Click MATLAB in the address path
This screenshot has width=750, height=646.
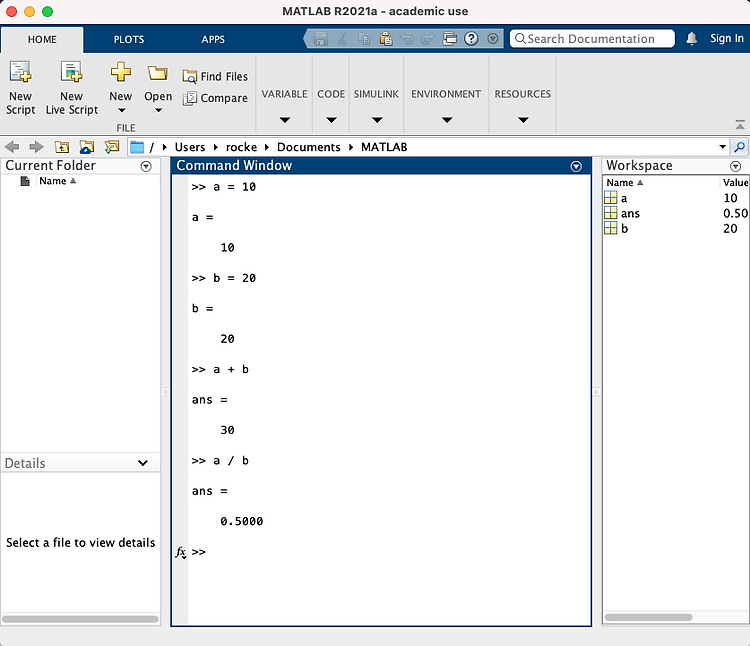point(384,147)
